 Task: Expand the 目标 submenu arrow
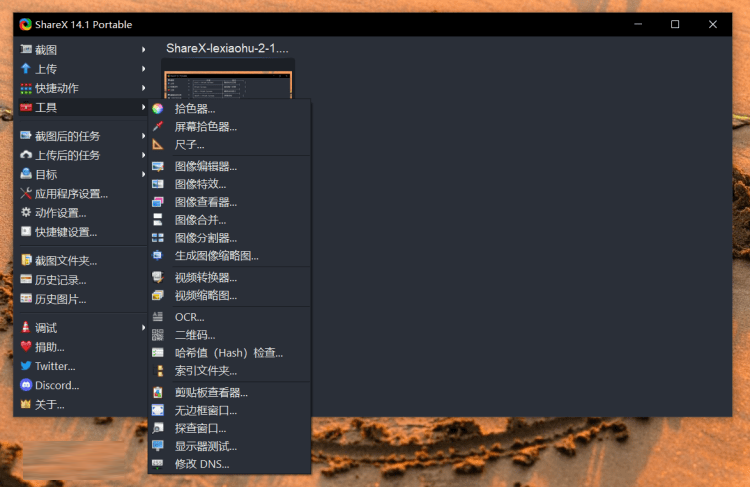coord(143,174)
